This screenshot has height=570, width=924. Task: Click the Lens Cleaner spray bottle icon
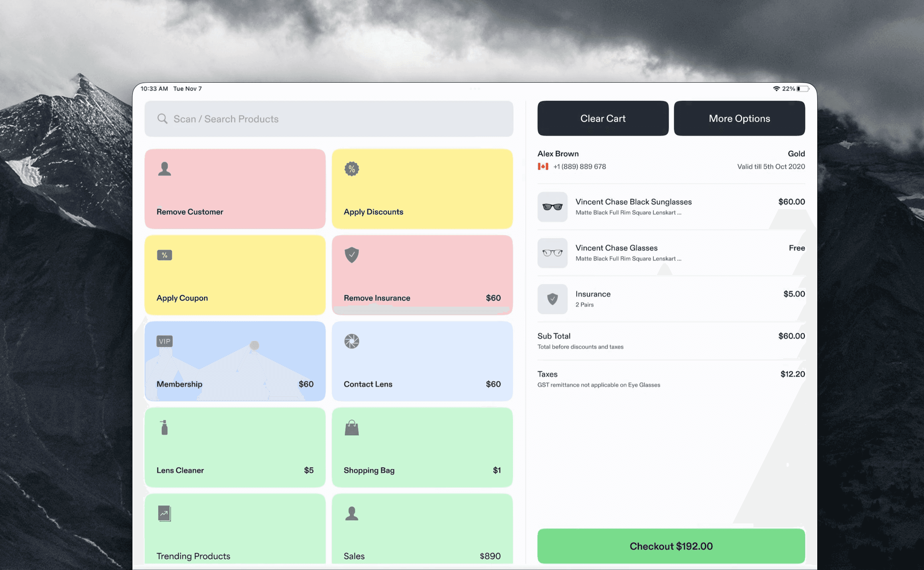point(164,427)
